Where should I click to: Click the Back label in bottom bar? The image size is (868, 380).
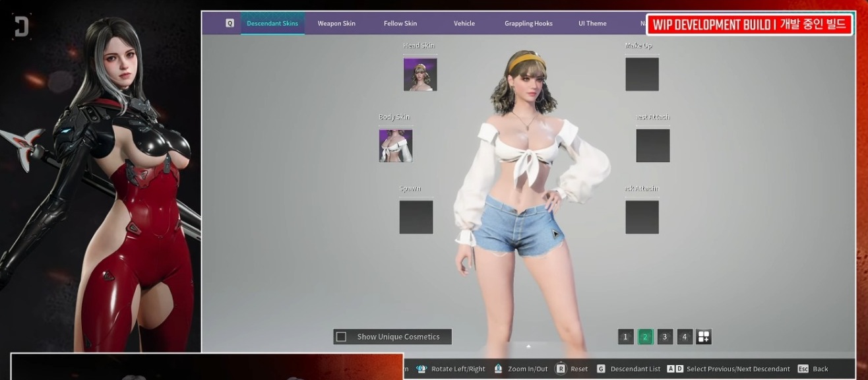820,369
